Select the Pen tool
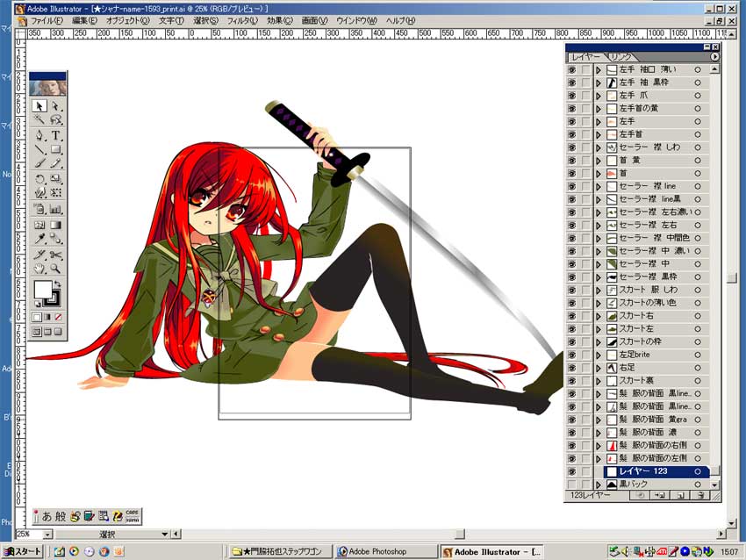The width and height of the screenshot is (746, 560). point(40,135)
